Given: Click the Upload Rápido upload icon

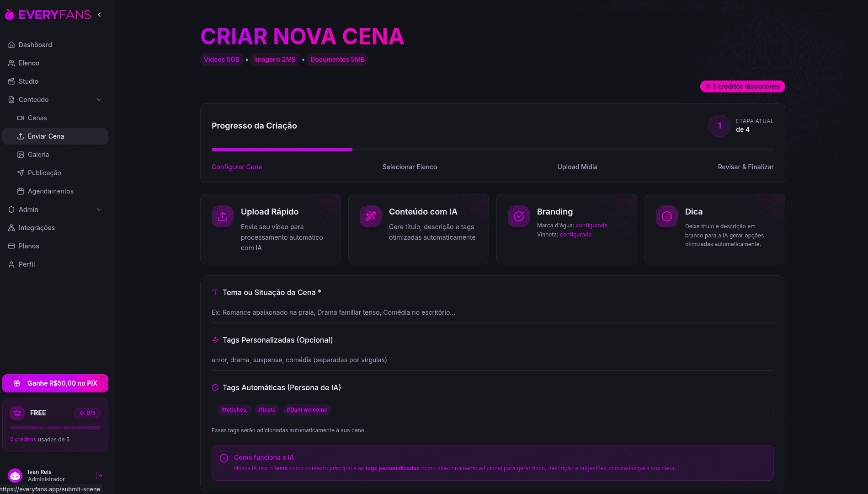Looking at the screenshot, I should tap(222, 216).
